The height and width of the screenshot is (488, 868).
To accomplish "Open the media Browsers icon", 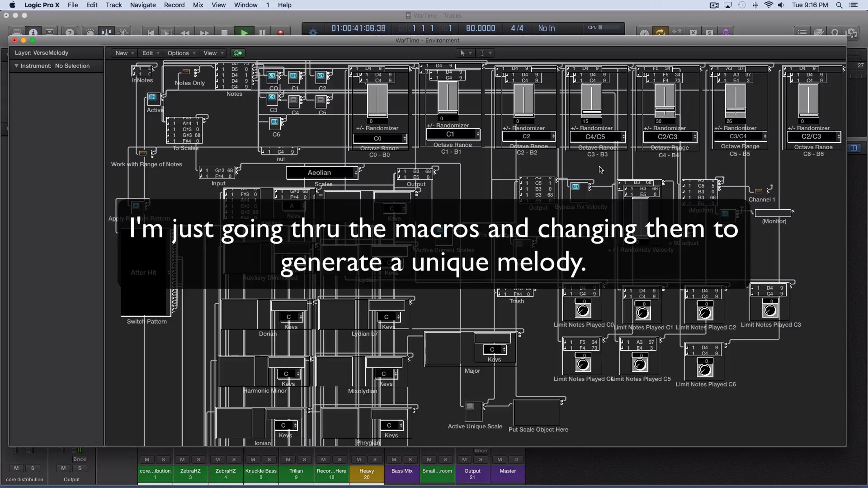I will (852, 33).
